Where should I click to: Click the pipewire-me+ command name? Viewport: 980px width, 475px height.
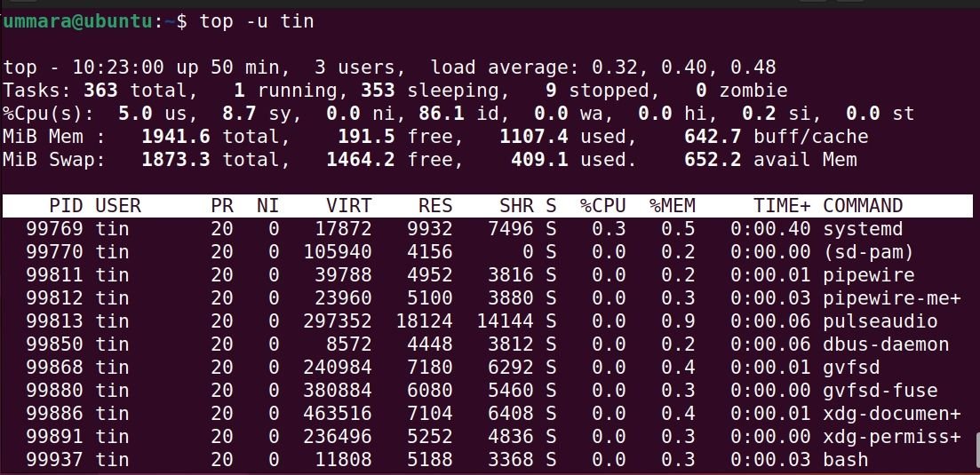(x=892, y=298)
